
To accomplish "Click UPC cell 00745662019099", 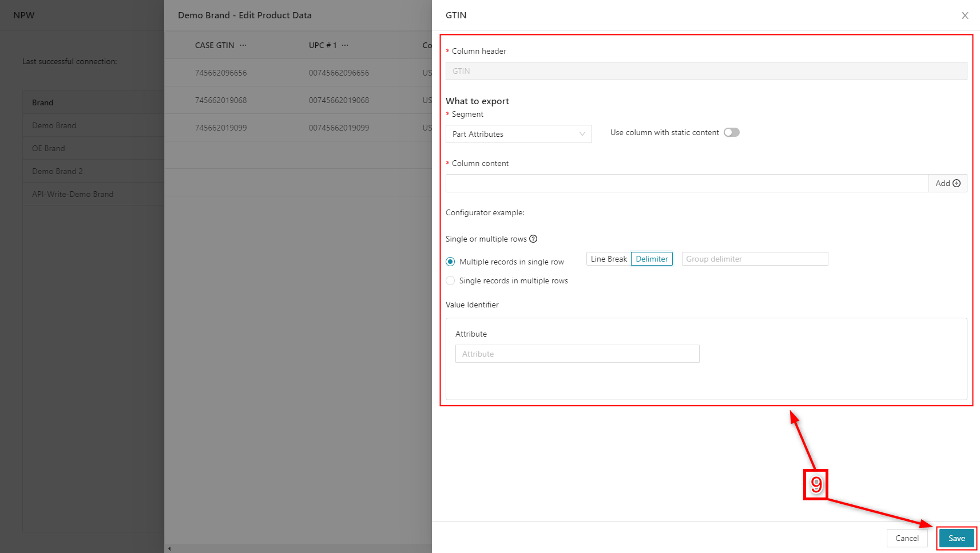I will tap(339, 128).
